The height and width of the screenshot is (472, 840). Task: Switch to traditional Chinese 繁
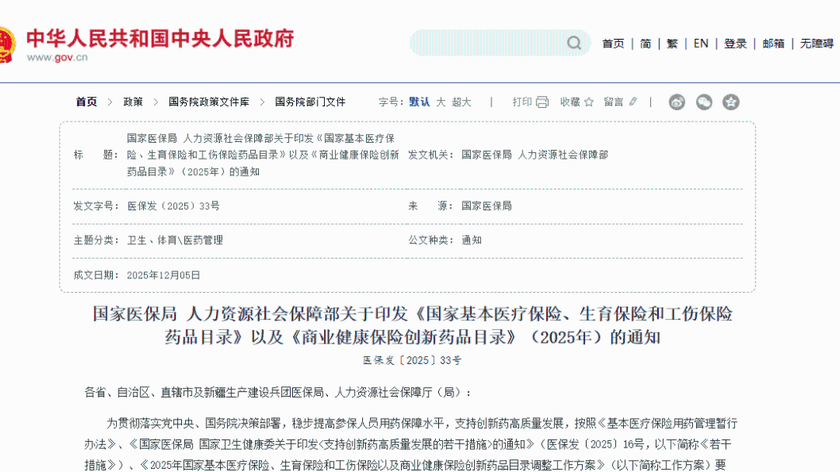pos(672,44)
